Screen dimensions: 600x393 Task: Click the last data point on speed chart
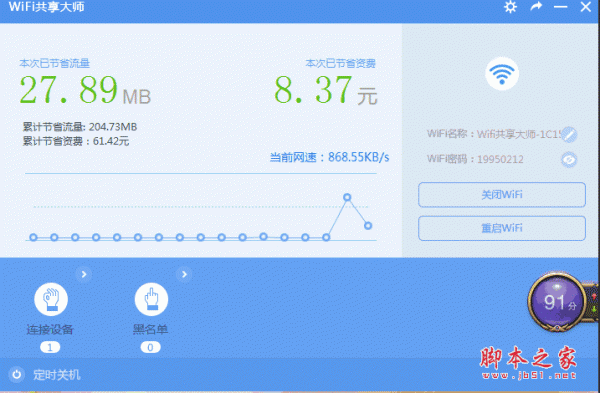[x=368, y=226]
